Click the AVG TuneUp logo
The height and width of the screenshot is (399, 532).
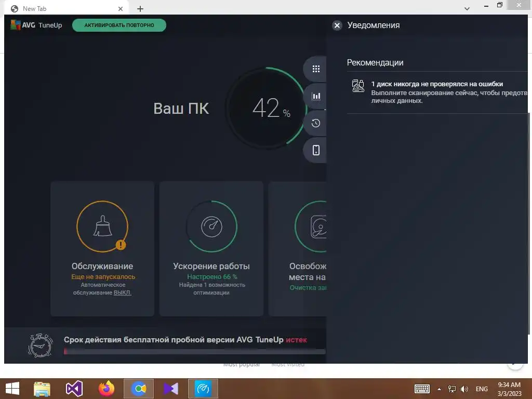tap(36, 25)
